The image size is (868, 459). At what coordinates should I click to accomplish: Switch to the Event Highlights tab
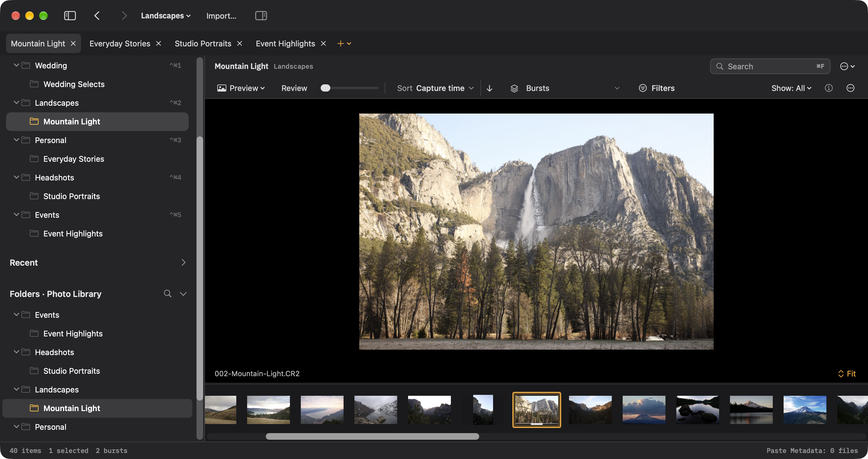click(285, 43)
